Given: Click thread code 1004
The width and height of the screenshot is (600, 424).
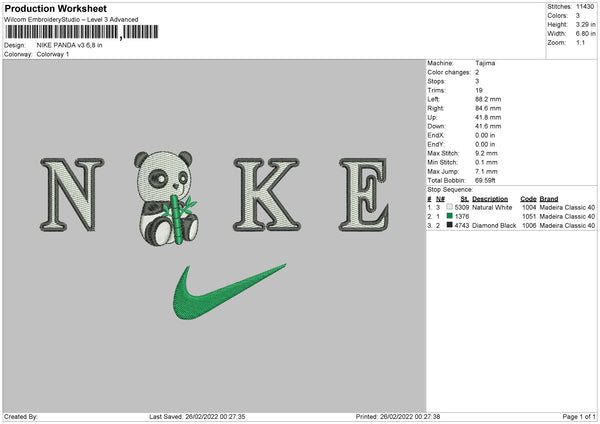Looking at the screenshot, I should coord(529,207).
